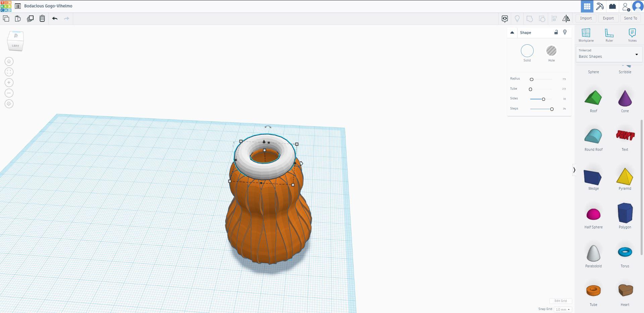Open the user profile avatar
The image size is (644, 313).
(638, 6)
